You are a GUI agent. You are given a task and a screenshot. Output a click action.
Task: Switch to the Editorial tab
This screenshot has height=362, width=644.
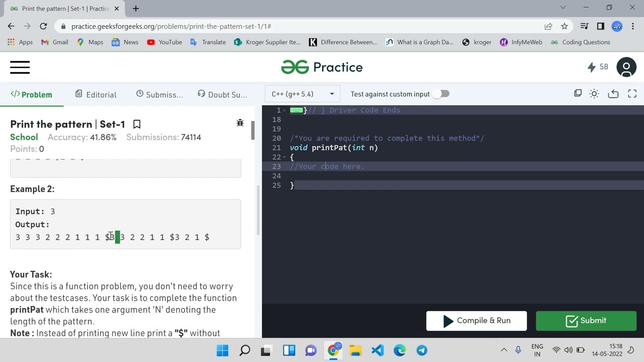(96, 95)
